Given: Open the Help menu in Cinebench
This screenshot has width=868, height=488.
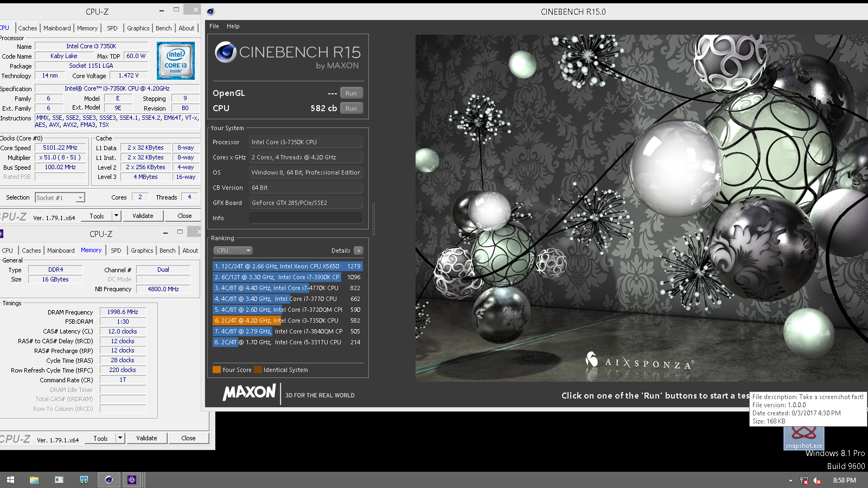Looking at the screenshot, I should [x=233, y=26].
